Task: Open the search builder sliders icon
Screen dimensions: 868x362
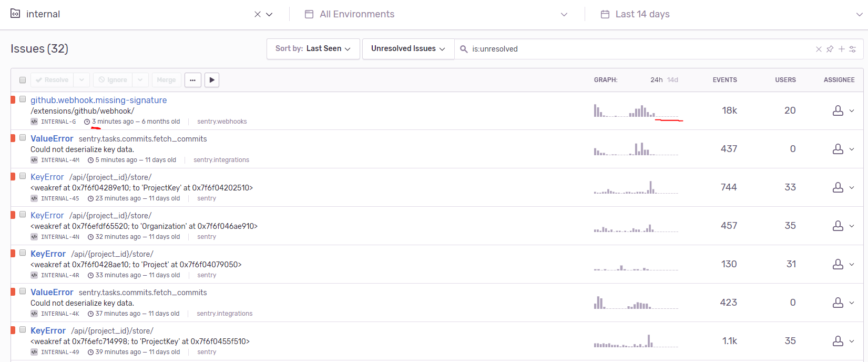Action: pyautogui.click(x=853, y=49)
